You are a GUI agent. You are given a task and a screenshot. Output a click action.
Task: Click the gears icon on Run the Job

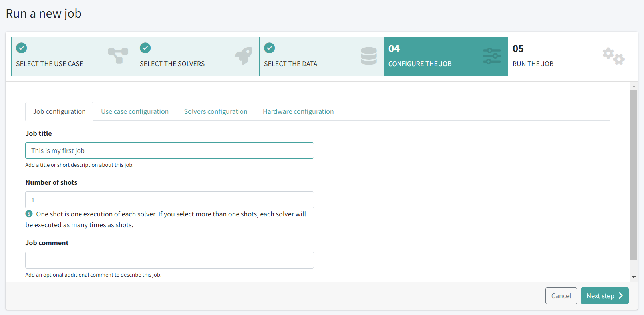coord(614,56)
